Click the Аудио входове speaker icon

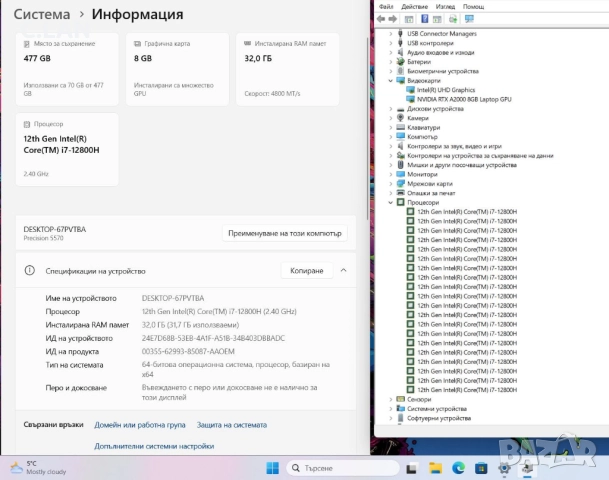tap(400, 52)
